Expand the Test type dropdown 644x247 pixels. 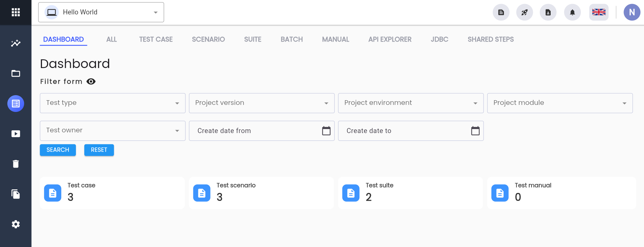click(x=112, y=103)
